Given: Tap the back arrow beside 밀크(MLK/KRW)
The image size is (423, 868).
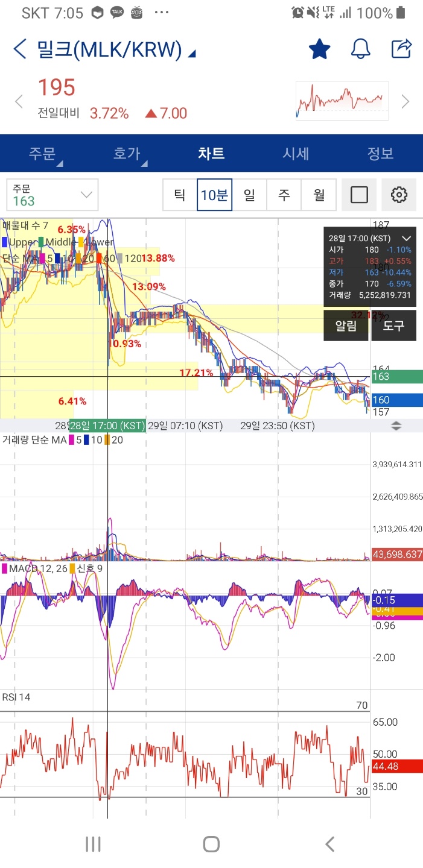Looking at the screenshot, I should point(20,49).
